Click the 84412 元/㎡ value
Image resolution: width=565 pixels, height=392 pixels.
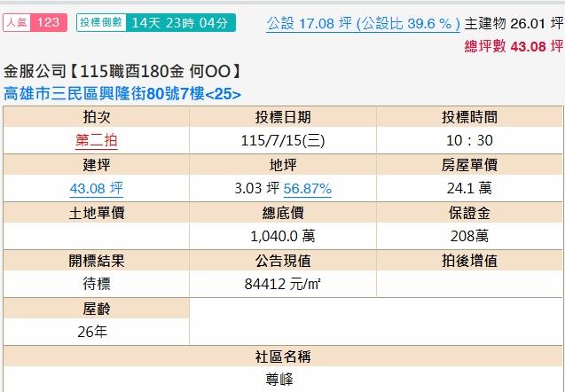(283, 284)
